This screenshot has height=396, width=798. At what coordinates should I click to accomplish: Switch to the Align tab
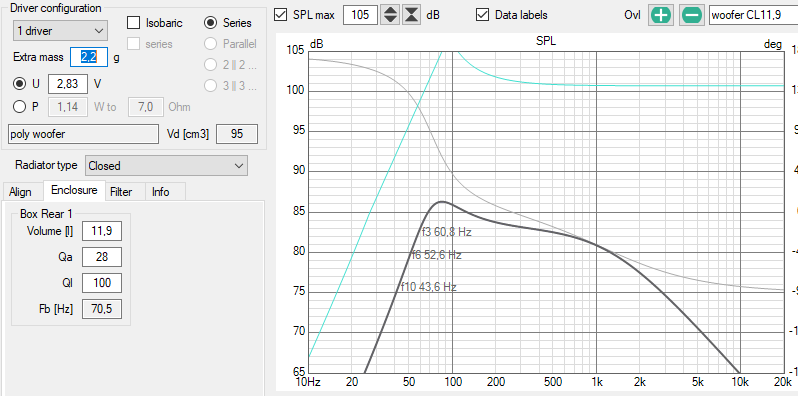click(20, 192)
